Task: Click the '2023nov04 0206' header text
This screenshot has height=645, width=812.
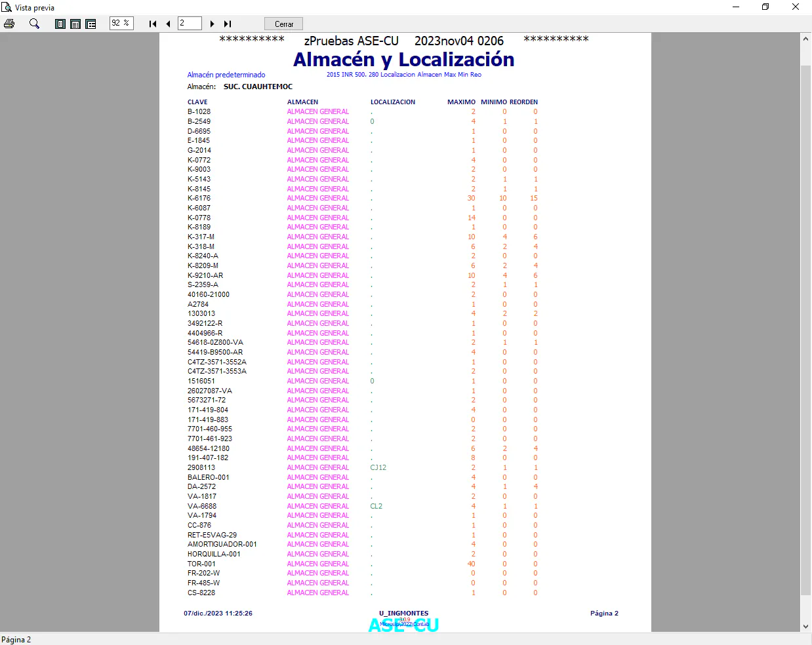Action: [459, 41]
